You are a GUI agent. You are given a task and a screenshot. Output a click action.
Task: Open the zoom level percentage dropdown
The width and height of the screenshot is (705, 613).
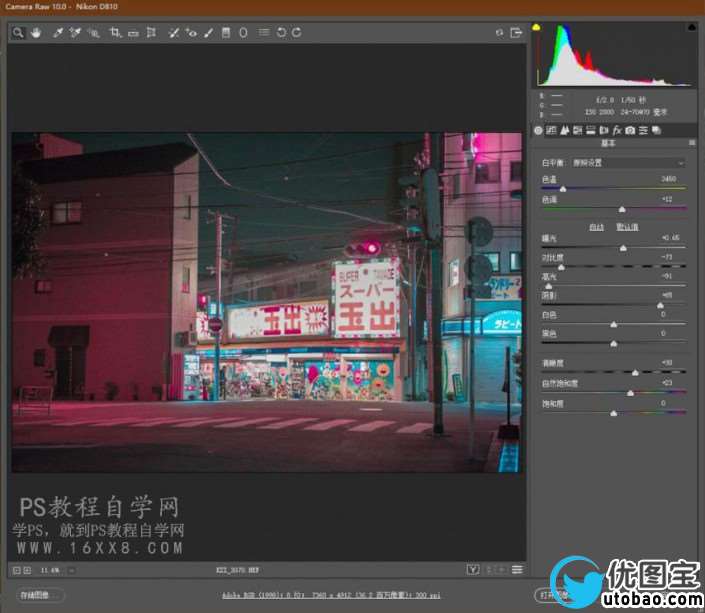click(72, 570)
